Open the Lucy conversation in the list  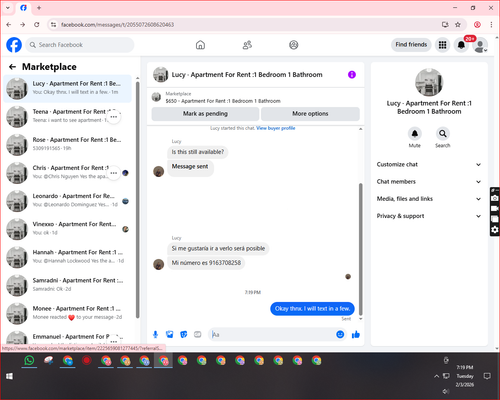(68, 89)
